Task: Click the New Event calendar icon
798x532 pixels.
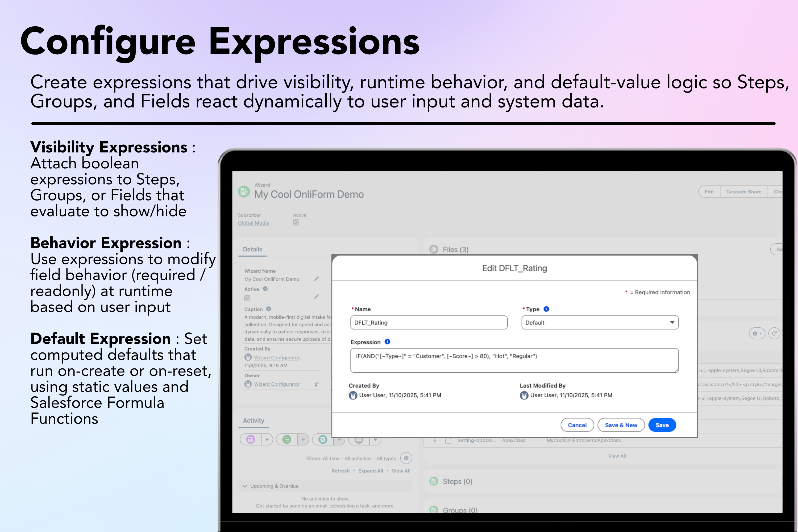Action: (x=251, y=439)
